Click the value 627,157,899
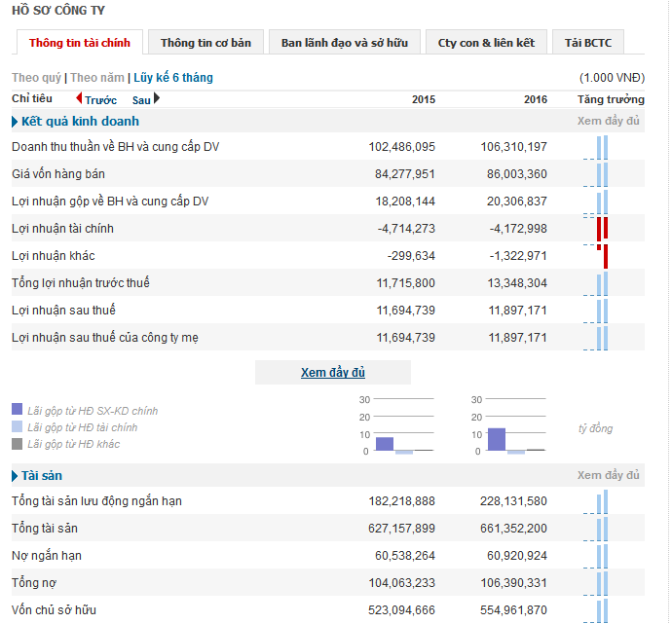Viewport: 672px width, 624px height. pos(401,529)
